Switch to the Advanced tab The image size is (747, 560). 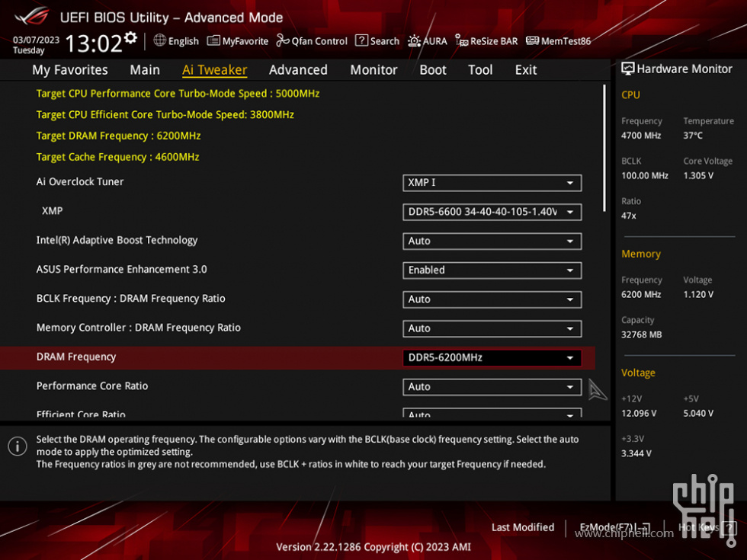tap(298, 70)
